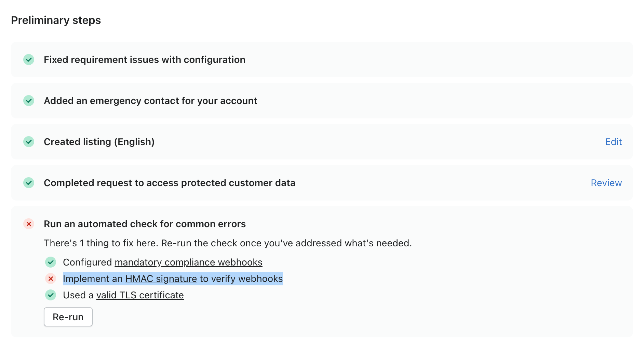
Task: Open the valid TLS certificate link
Action: [140, 295]
